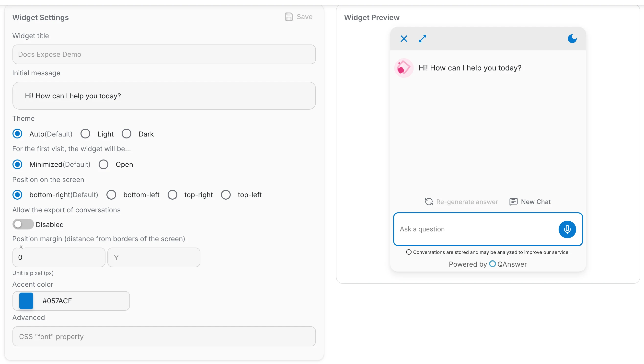The width and height of the screenshot is (644, 364).
Task: Select the bottom-left position
Action: [111, 195]
